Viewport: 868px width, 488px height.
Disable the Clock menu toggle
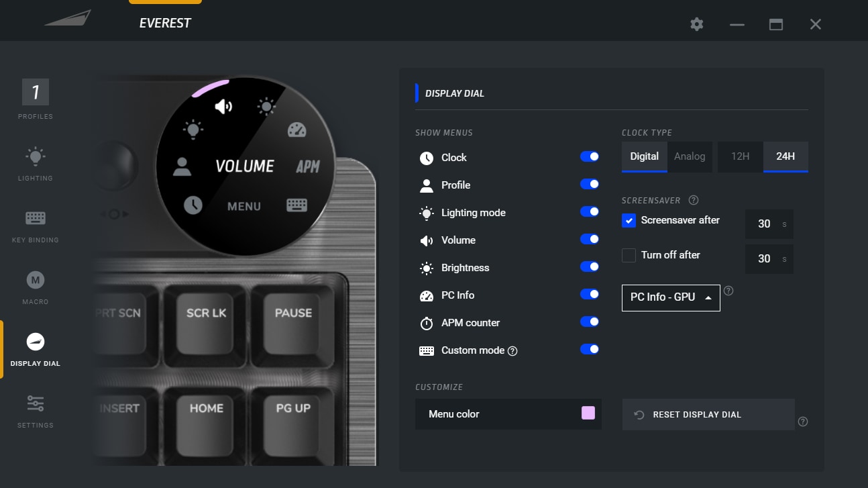589,156
